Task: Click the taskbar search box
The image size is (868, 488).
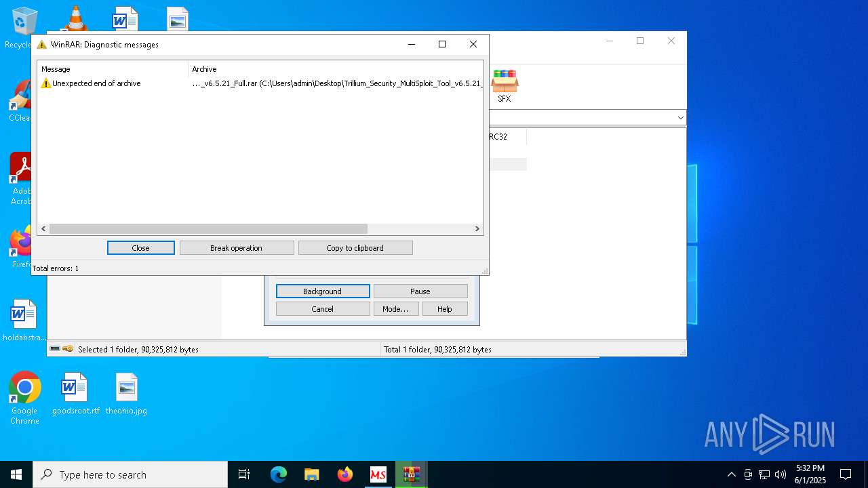Action: pyautogui.click(x=130, y=474)
